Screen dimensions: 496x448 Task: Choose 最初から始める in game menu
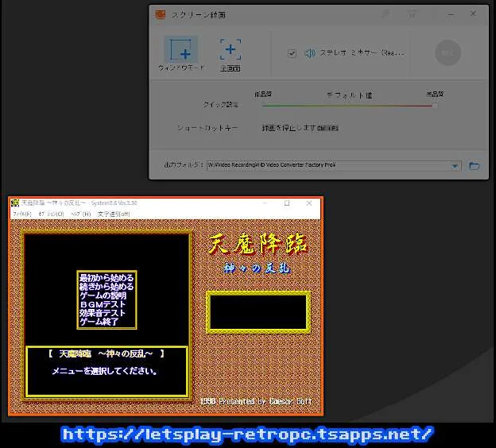(107, 278)
